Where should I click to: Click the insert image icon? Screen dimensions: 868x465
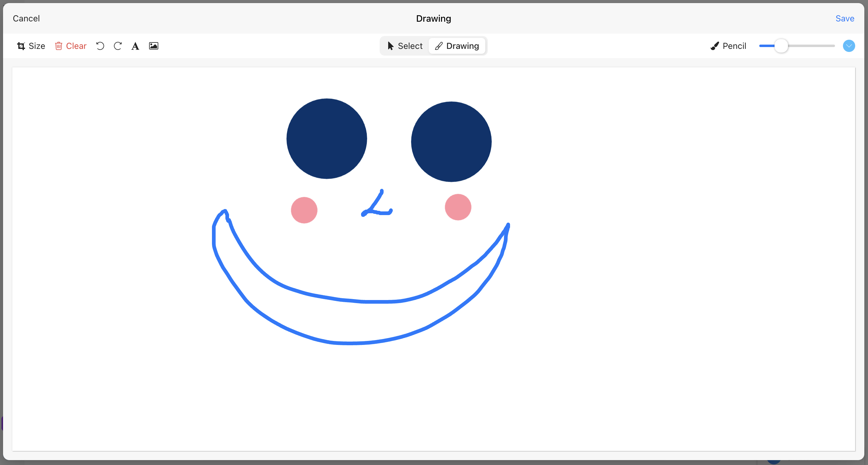coord(154,46)
